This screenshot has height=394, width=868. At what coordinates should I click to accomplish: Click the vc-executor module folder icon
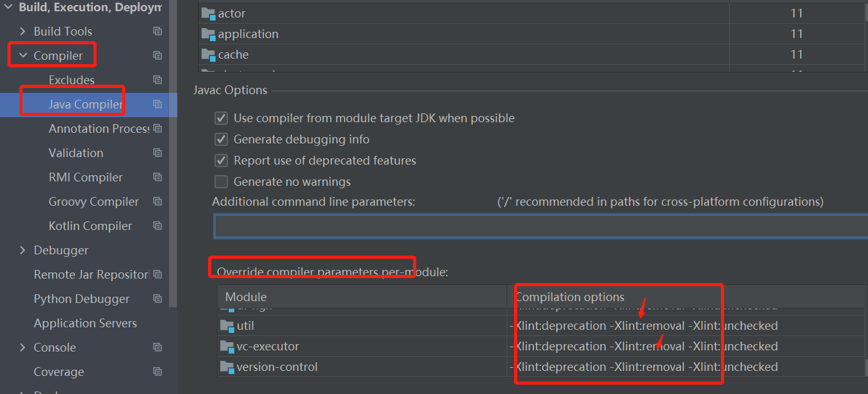(226, 346)
